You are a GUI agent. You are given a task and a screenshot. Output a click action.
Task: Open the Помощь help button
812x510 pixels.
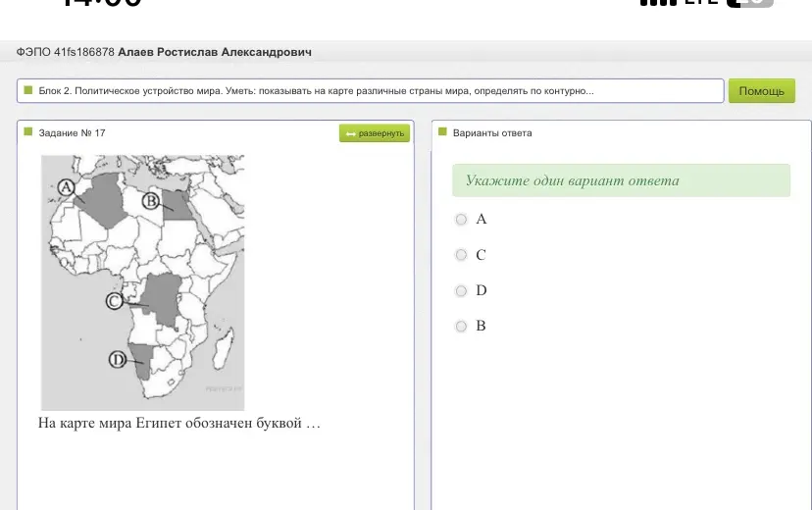pos(761,91)
